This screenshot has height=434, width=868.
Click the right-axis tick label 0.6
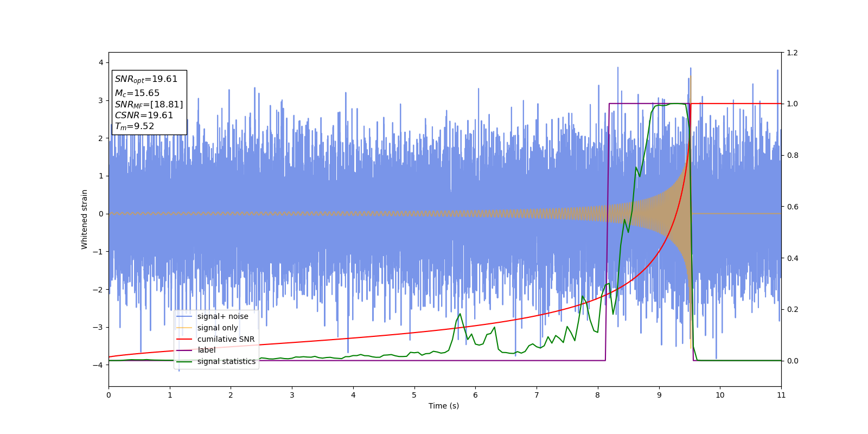(793, 207)
